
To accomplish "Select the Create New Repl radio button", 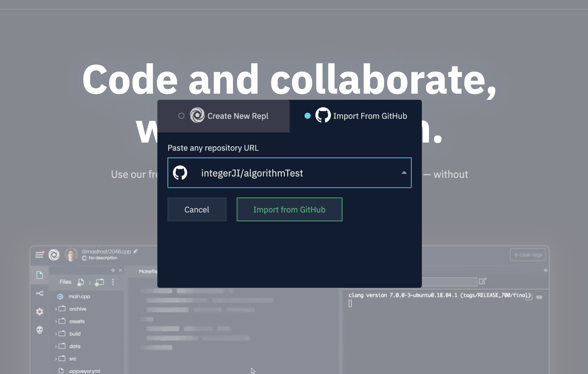I will point(181,116).
